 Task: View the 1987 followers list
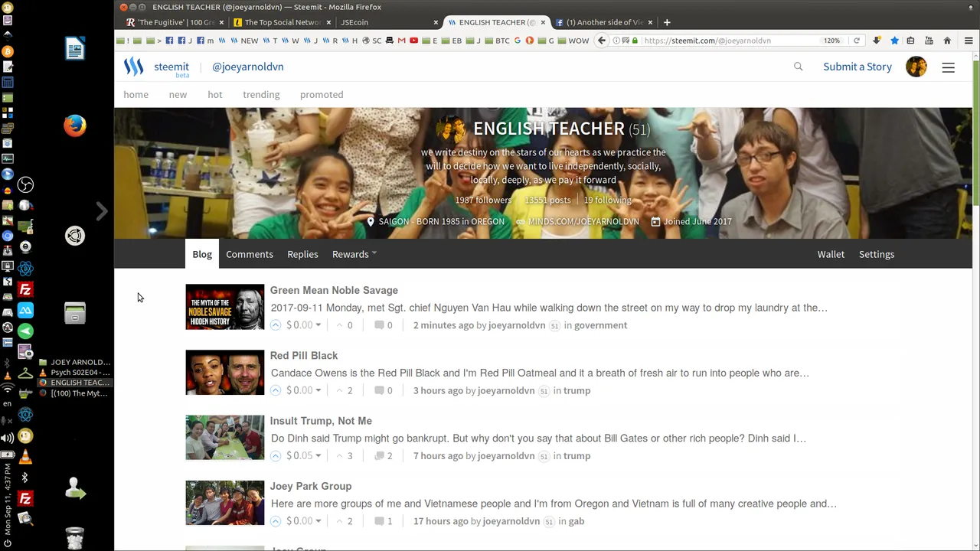point(483,200)
